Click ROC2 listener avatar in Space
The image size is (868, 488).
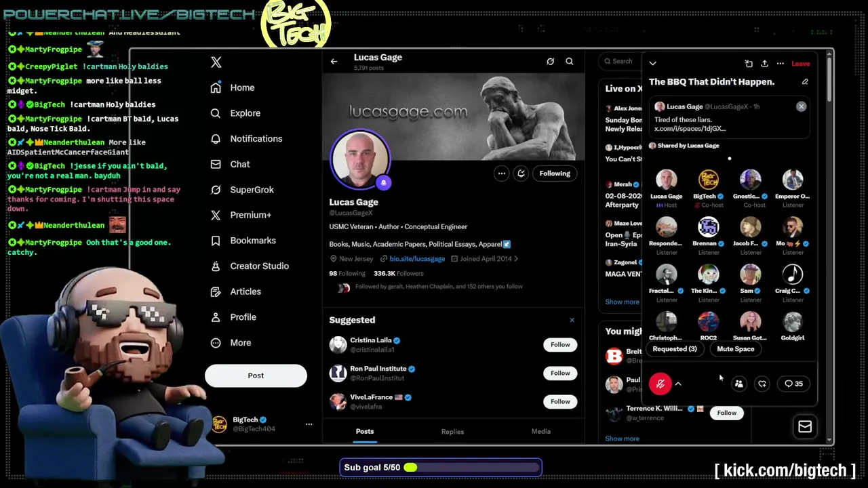[709, 322]
